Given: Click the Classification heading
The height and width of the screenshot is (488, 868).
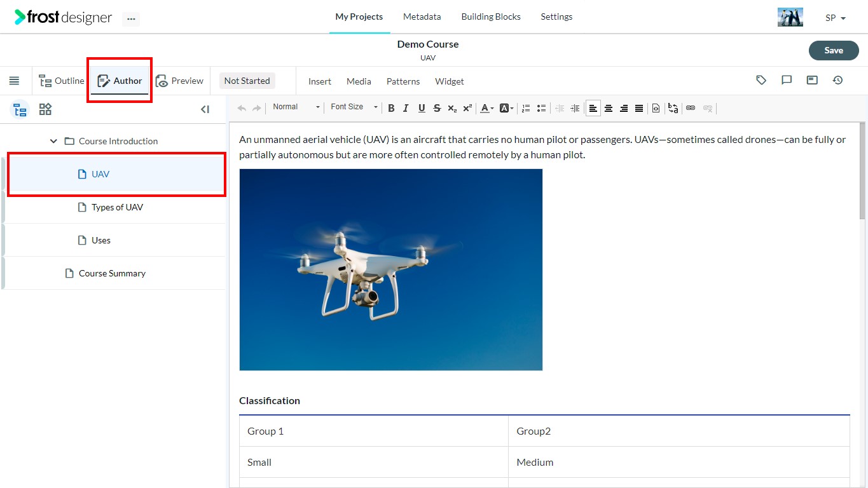Looking at the screenshot, I should pyautogui.click(x=270, y=400).
